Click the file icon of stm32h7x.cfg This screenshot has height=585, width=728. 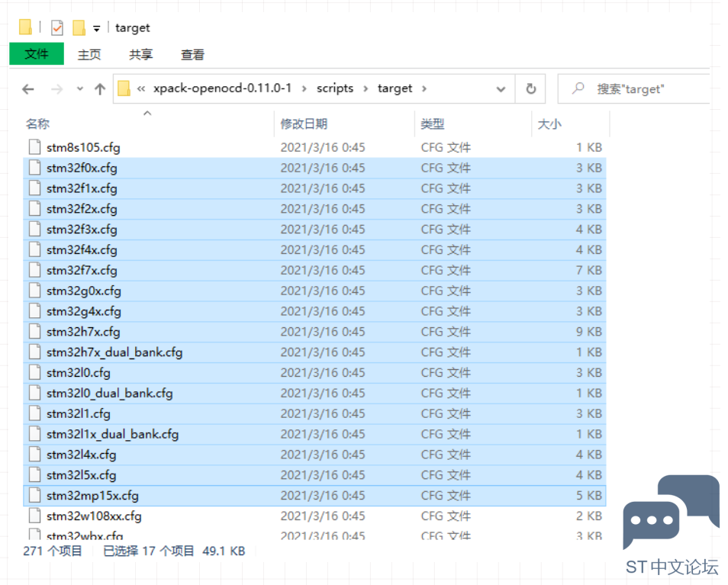click(34, 331)
